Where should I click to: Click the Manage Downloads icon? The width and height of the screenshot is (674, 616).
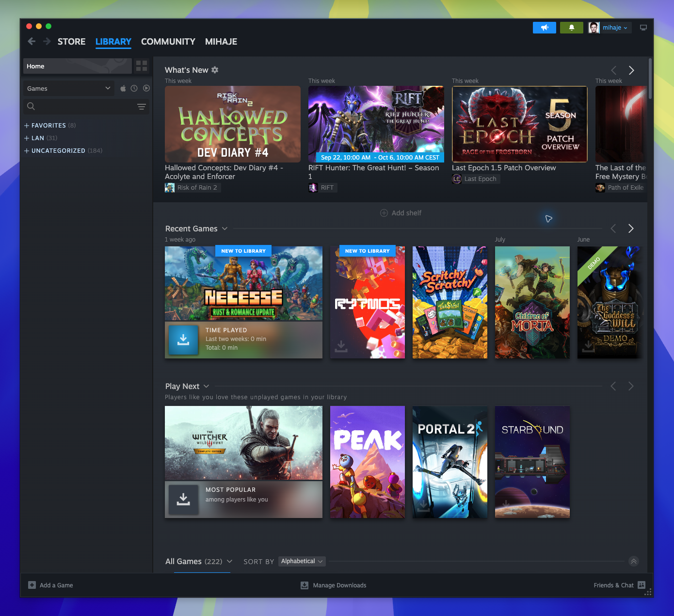tap(305, 585)
